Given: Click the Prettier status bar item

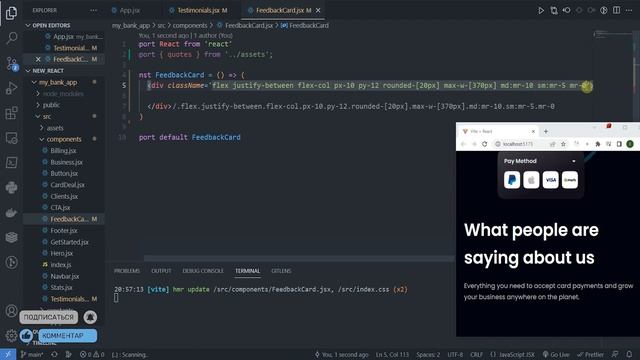Looking at the screenshot, I should pos(590,354).
